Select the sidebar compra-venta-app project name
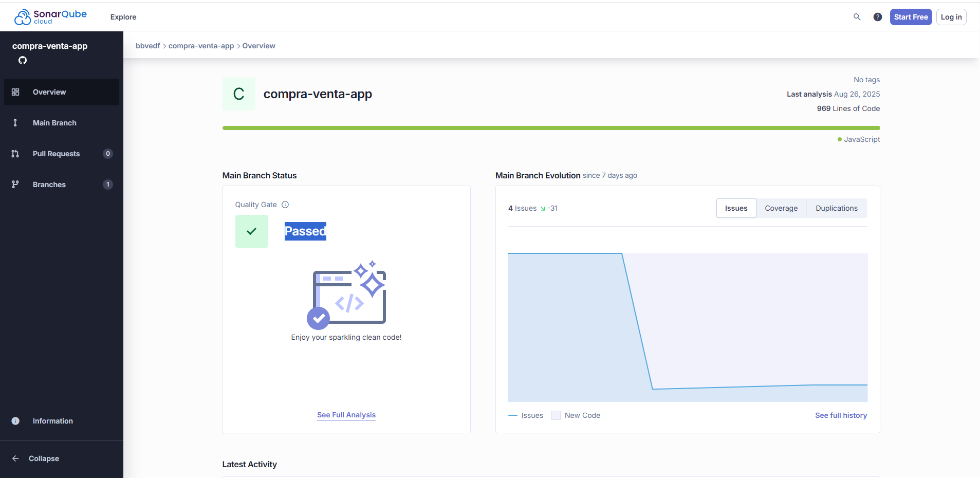The image size is (980, 478). click(50, 46)
